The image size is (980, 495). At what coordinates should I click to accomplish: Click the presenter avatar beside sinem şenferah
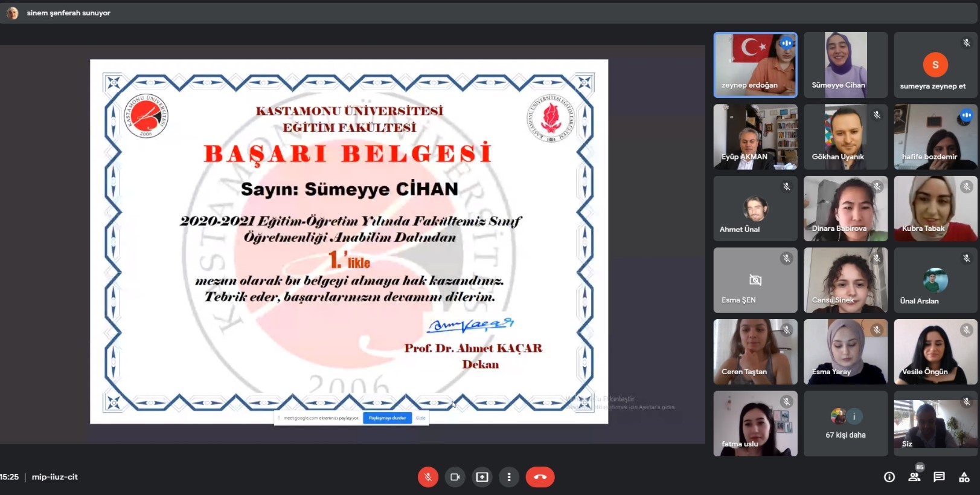click(x=12, y=13)
